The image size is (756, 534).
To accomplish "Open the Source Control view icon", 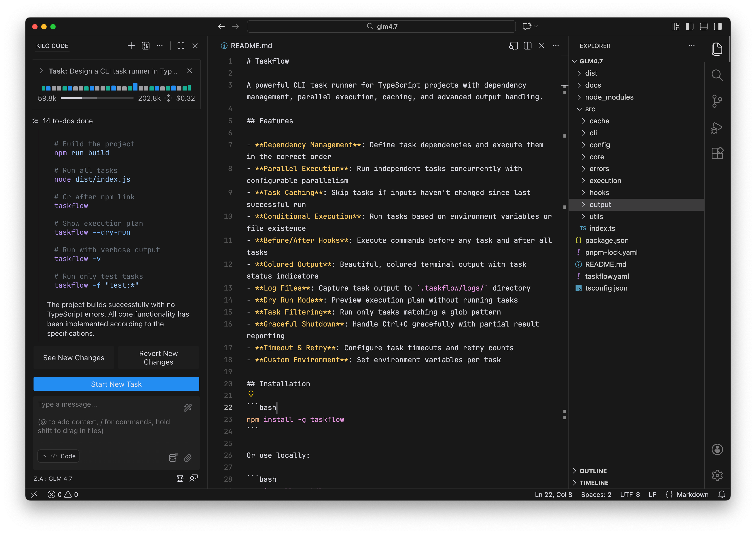I will [x=717, y=101].
